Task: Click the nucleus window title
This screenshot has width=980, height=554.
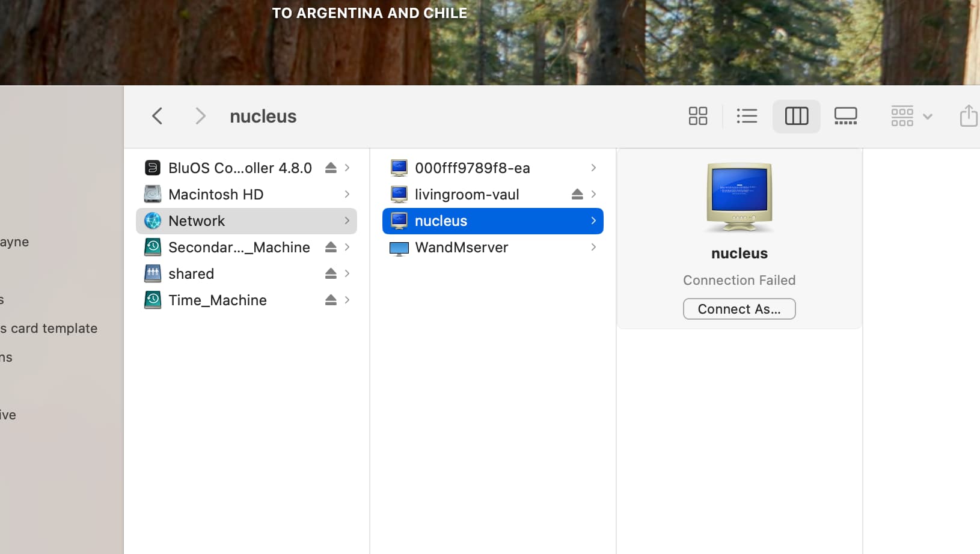Action: [x=263, y=116]
